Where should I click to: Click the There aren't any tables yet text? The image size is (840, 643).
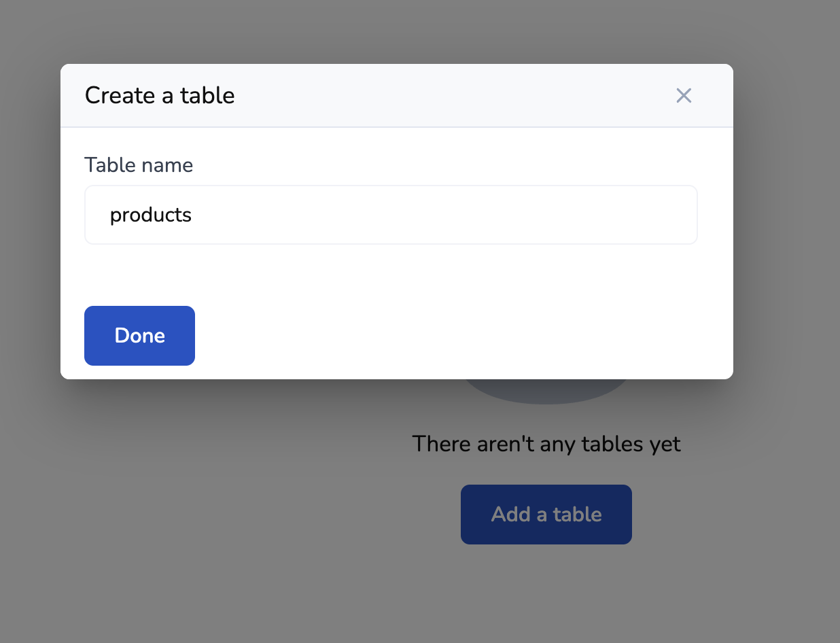tap(546, 445)
